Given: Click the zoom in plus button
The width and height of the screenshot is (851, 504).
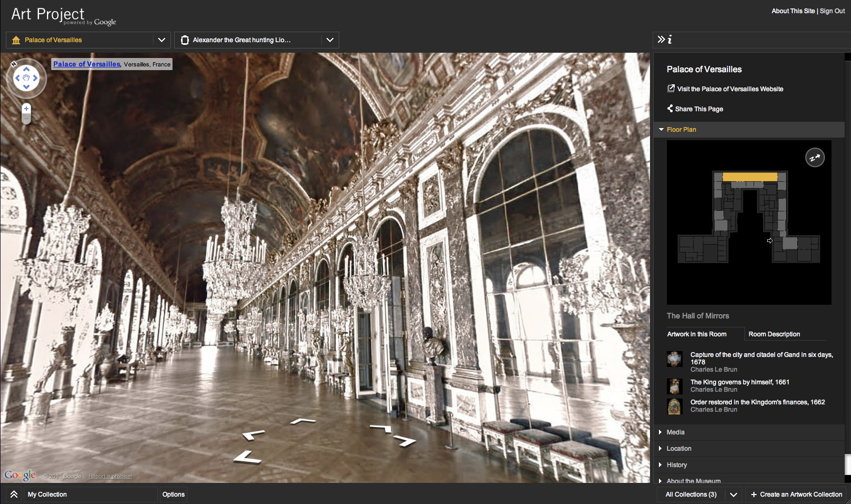Looking at the screenshot, I should [x=26, y=109].
